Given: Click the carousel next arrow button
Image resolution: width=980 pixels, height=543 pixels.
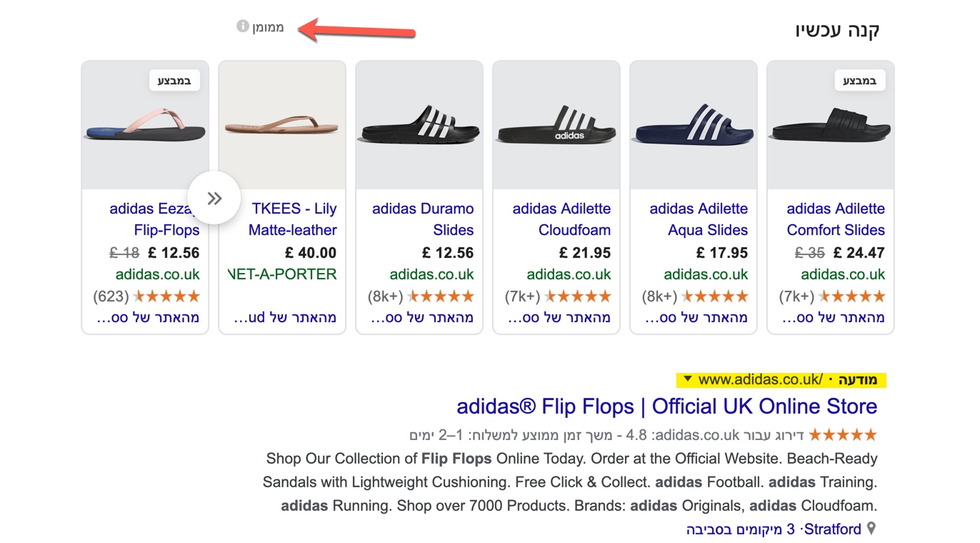Looking at the screenshot, I should 214,199.
